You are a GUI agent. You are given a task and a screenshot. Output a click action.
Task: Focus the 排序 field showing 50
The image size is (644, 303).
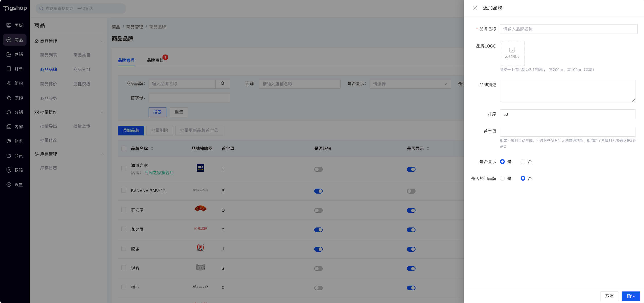(567, 114)
